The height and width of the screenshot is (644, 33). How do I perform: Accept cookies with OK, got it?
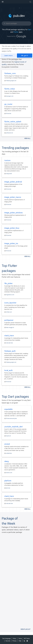[x=24, y=55]
